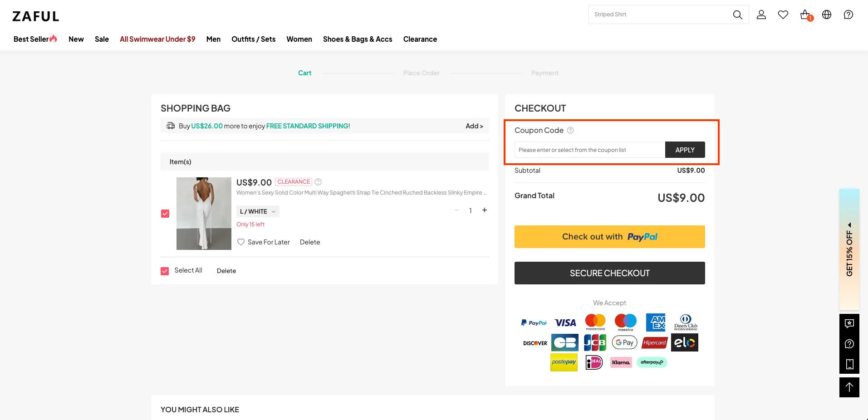
Task: Click the Cart step label
Action: click(305, 73)
